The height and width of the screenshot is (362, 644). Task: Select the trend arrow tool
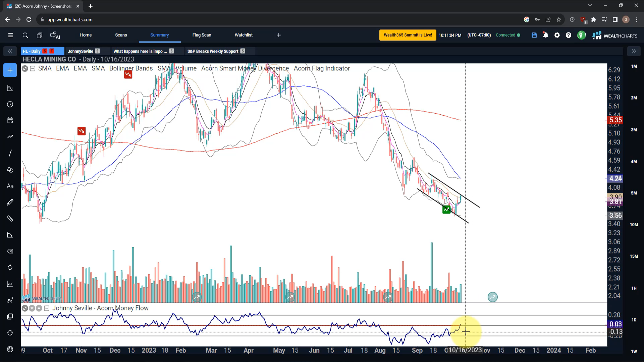click(10, 137)
